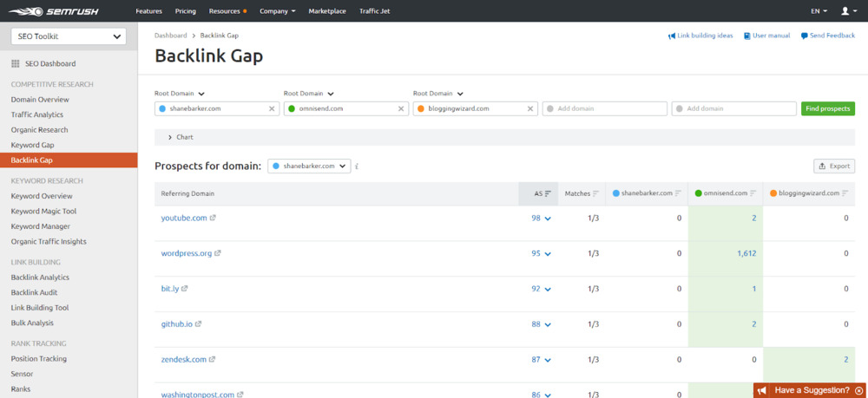Sort the bloggingwizard.com column icon
The height and width of the screenshot is (398, 868).
(845, 193)
